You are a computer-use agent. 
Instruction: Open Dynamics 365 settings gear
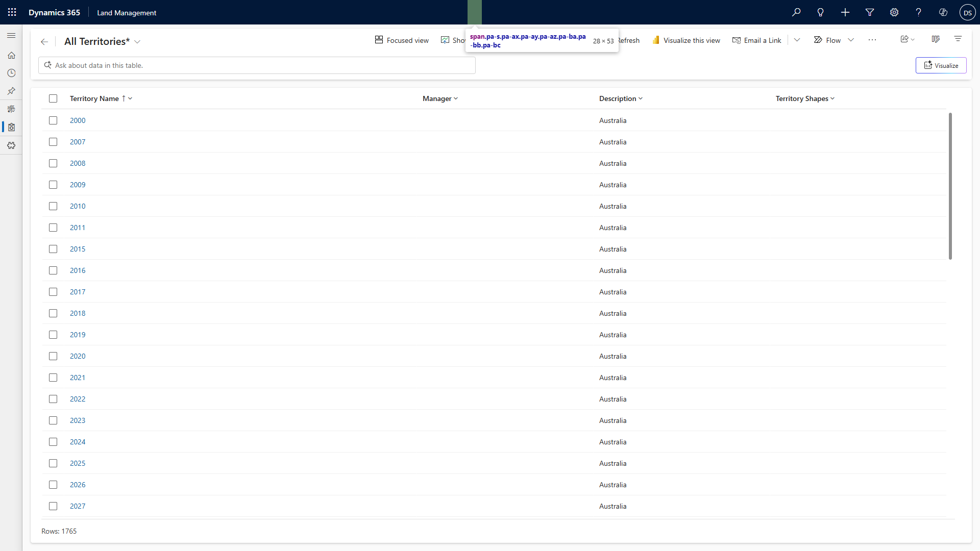[x=894, y=12]
